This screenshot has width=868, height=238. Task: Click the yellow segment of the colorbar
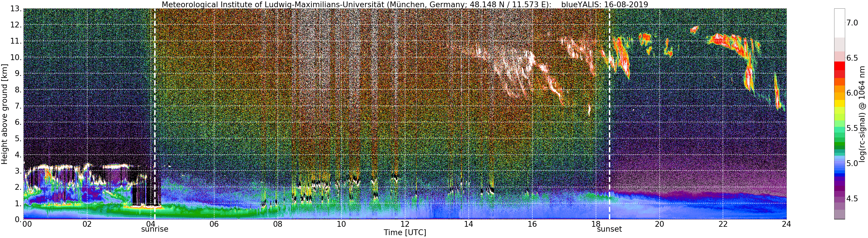coord(839,104)
